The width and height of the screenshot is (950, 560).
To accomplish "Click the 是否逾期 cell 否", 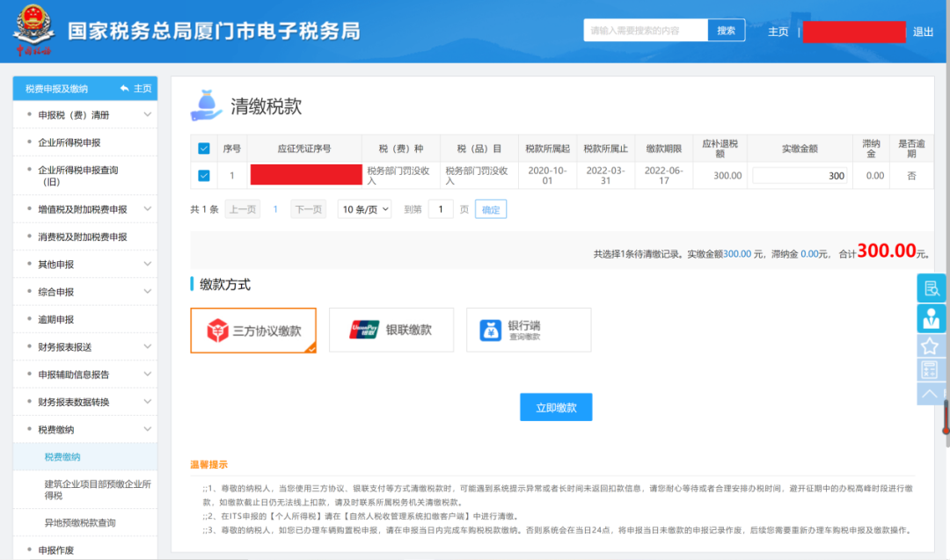I will pos(911,176).
